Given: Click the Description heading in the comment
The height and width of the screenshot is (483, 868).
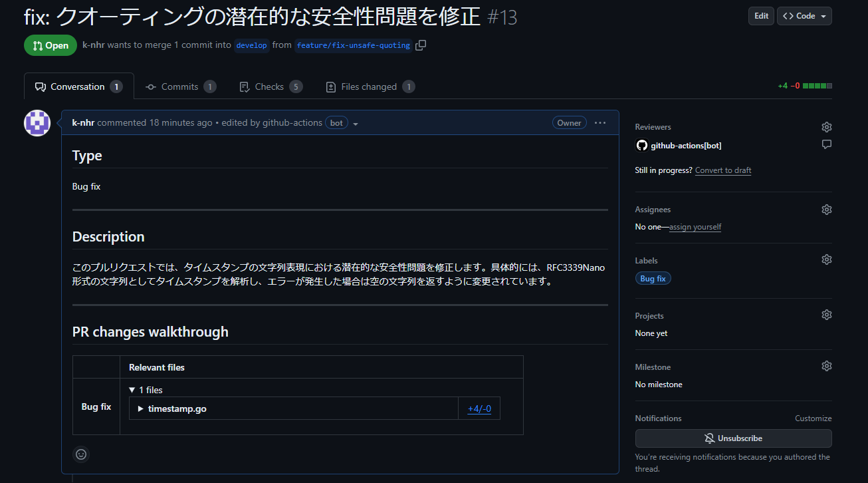Looking at the screenshot, I should pyautogui.click(x=108, y=237).
